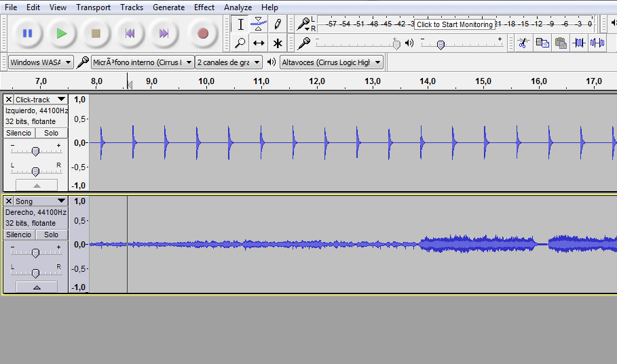Solo the Click-track track
Viewport: 617px width, 364px height.
pos(51,133)
